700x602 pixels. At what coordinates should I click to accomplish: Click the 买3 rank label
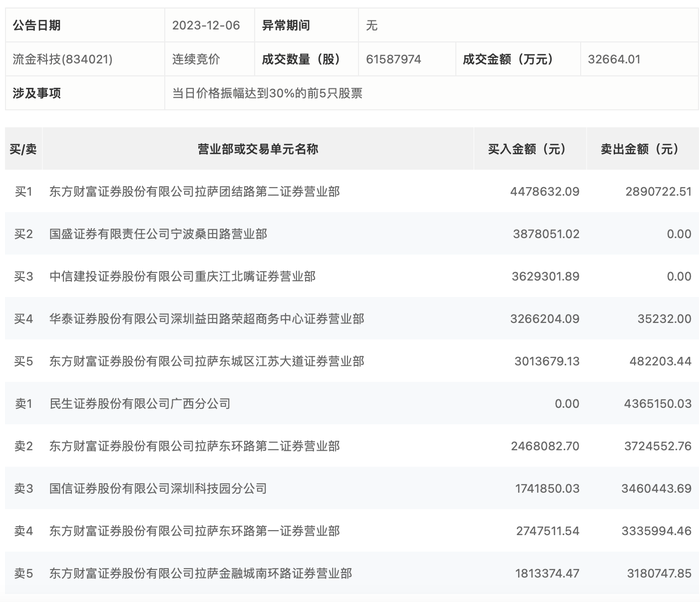tap(24, 276)
